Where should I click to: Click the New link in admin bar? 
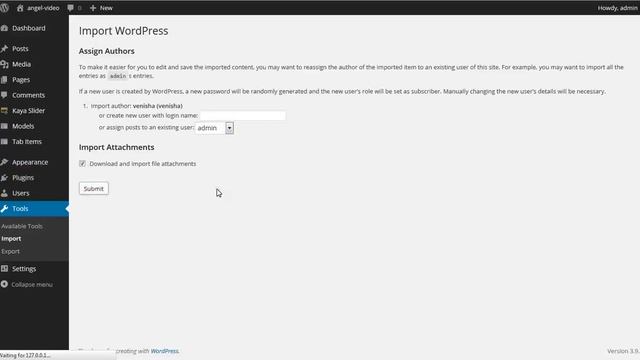(106, 8)
